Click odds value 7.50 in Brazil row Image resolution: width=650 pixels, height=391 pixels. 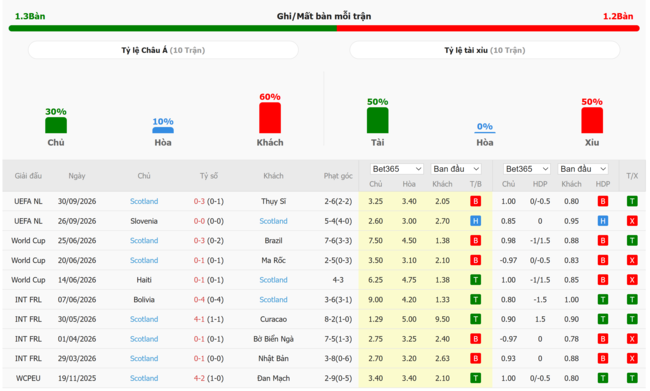point(376,240)
